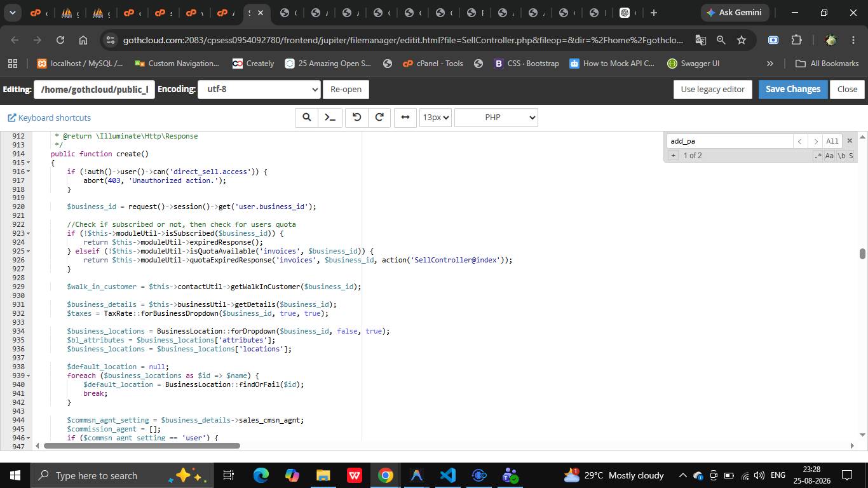
Task: Close the add_pa search box
Action: (850, 140)
